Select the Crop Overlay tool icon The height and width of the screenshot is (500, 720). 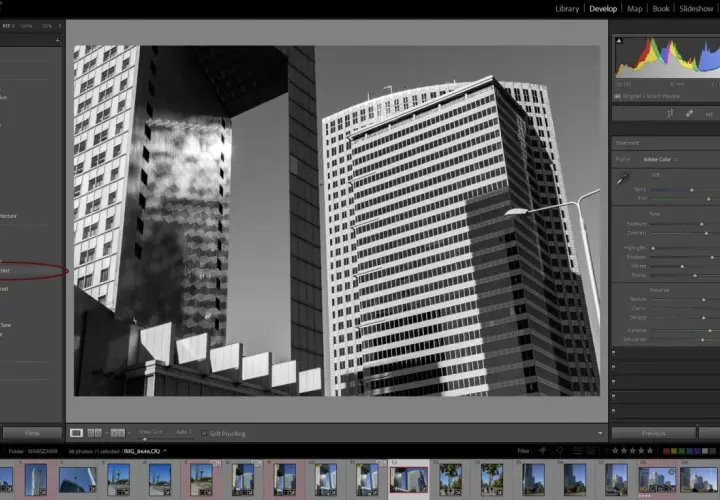(670, 113)
